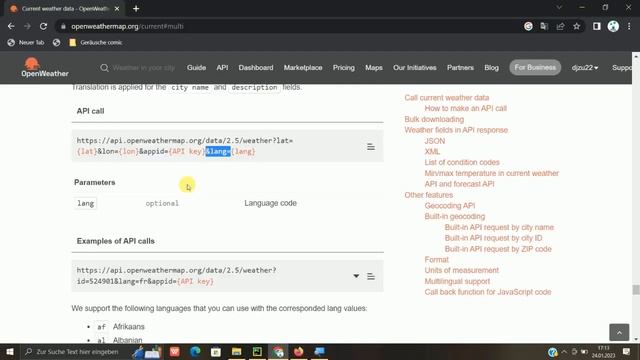Show hidden system tray icons chevron

[564, 352]
